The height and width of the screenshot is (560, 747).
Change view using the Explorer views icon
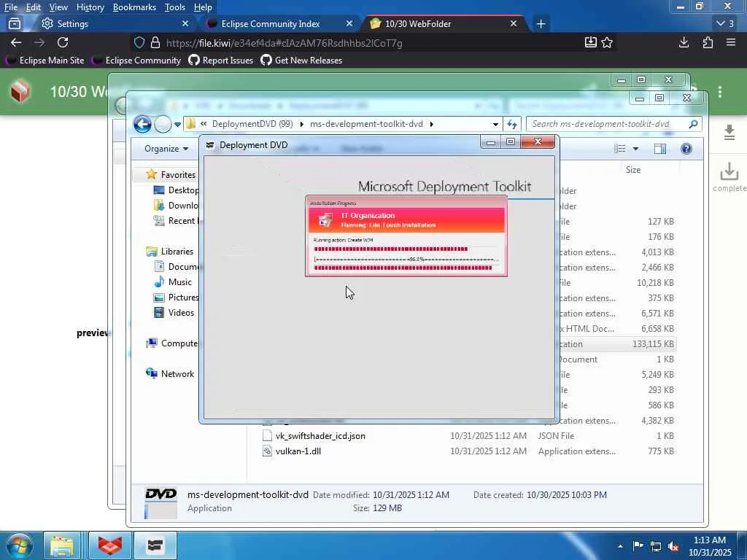[x=620, y=149]
